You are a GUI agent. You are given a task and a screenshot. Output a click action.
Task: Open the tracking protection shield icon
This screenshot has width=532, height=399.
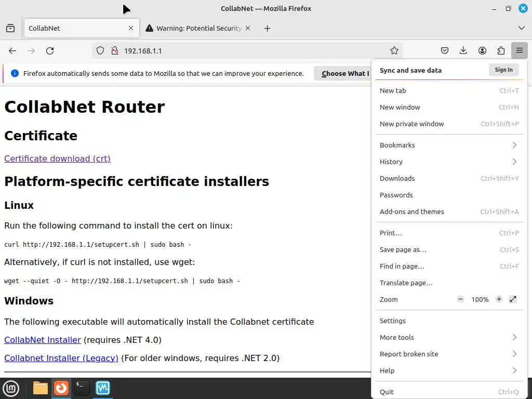100,51
